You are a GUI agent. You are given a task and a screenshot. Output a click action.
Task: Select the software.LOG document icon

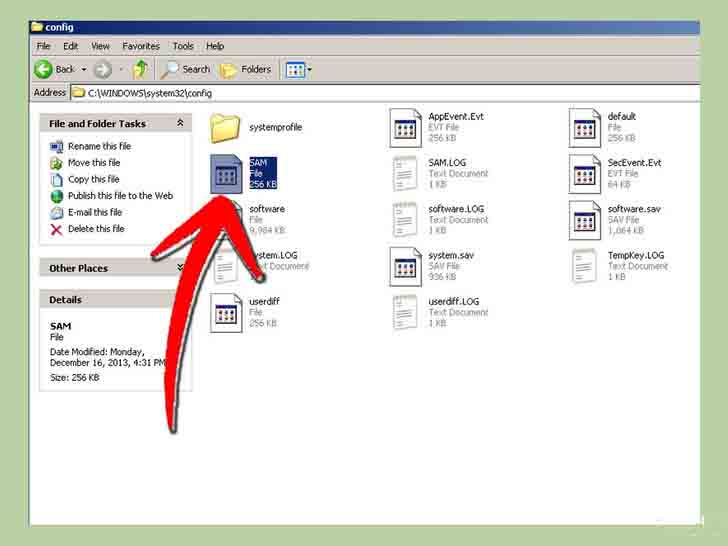coord(405,220)
